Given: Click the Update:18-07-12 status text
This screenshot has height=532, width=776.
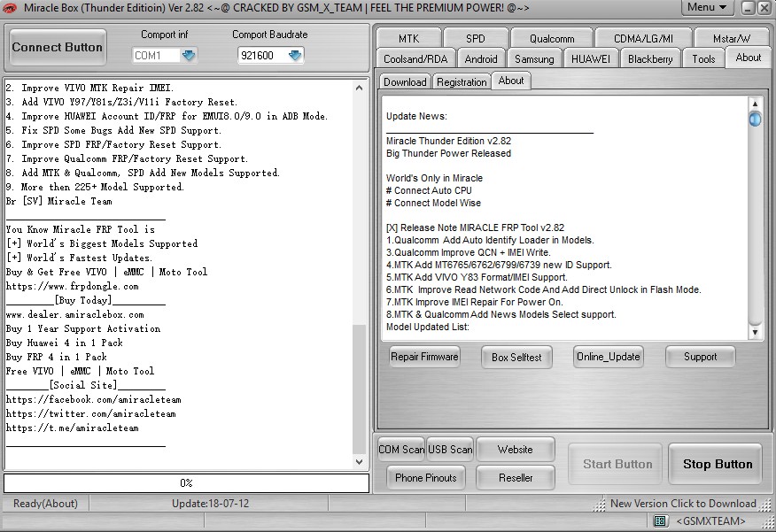Looking at the screenshot, I should 210,504.
